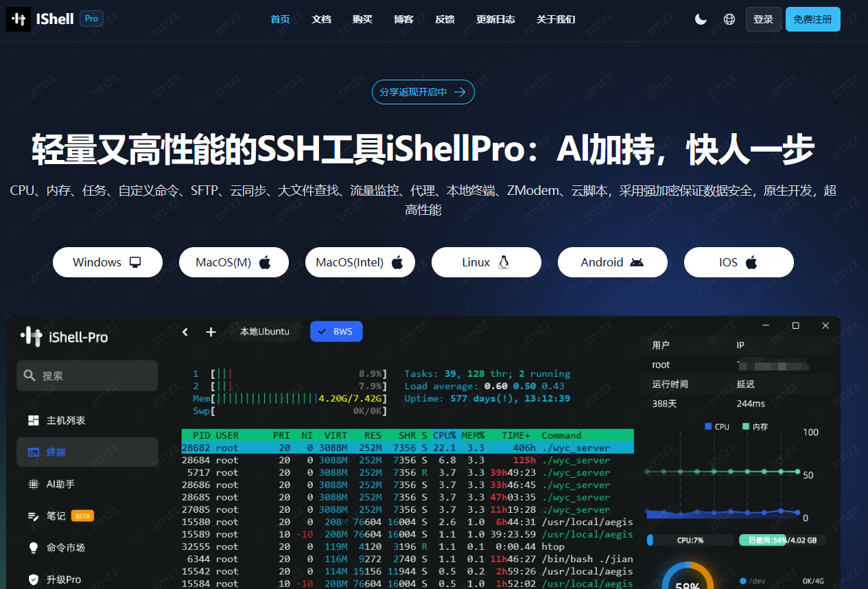Image resolution: width=868 pixels, height=589 pixels.
Task: Click the main headline about iShellPro
Action: click(x=423, y=149)
